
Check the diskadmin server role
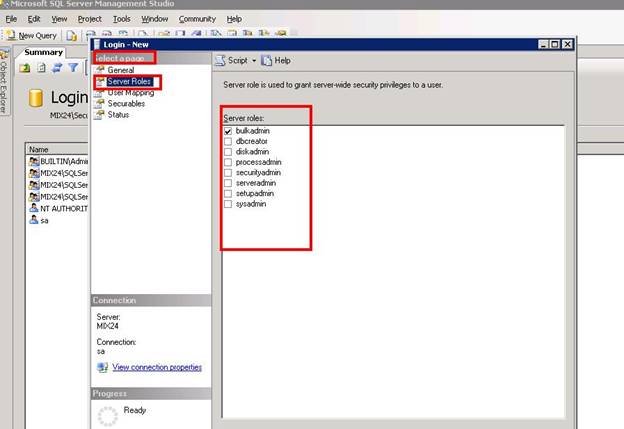[228, 152]
